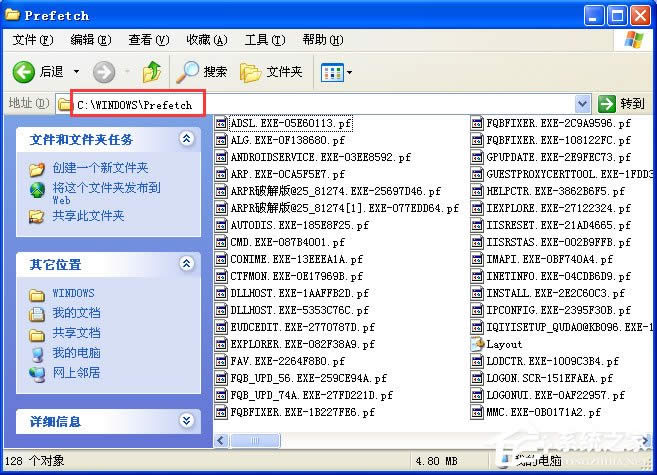Open My Computer from Other Places
The image size is (657, 475).
pyautogui.click(x=76, y=353)
